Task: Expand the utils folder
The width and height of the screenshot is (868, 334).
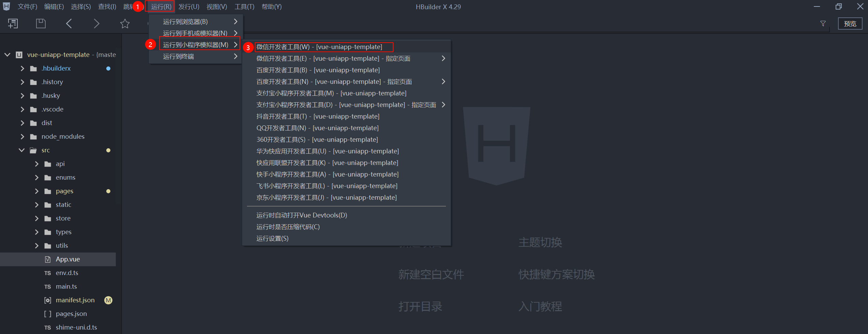Action: coord(37,246)
